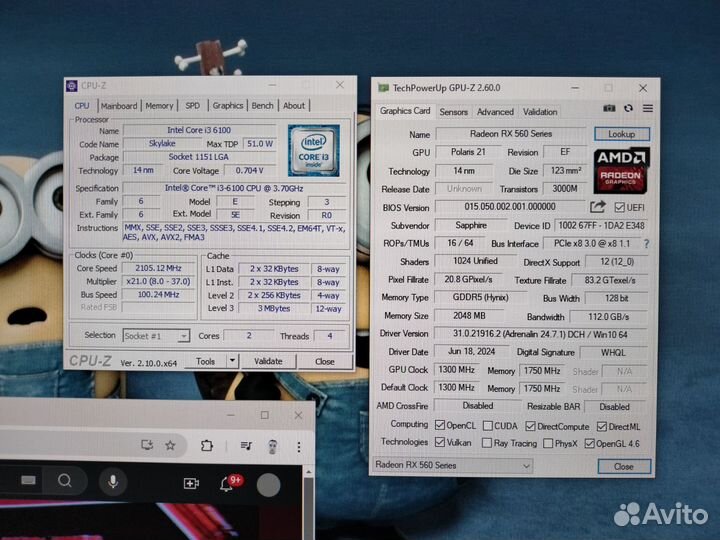Open the GPU-Z hamburger menu

tap(648, 108)
